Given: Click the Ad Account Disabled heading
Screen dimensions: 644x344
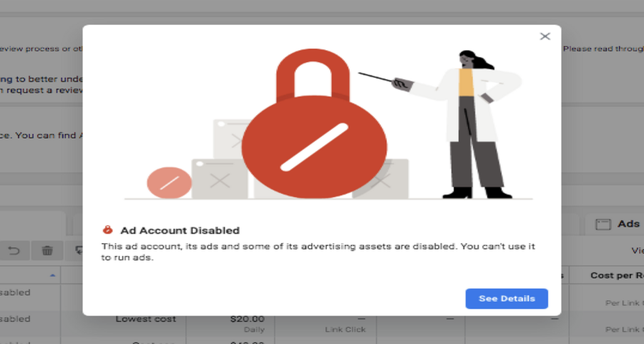Looking at the screenshot, I should click(180, 230).
